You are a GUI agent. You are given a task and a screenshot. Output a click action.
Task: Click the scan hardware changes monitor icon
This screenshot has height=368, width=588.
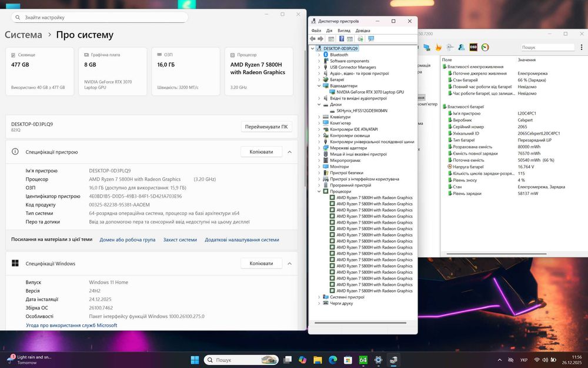coord(371,39)
